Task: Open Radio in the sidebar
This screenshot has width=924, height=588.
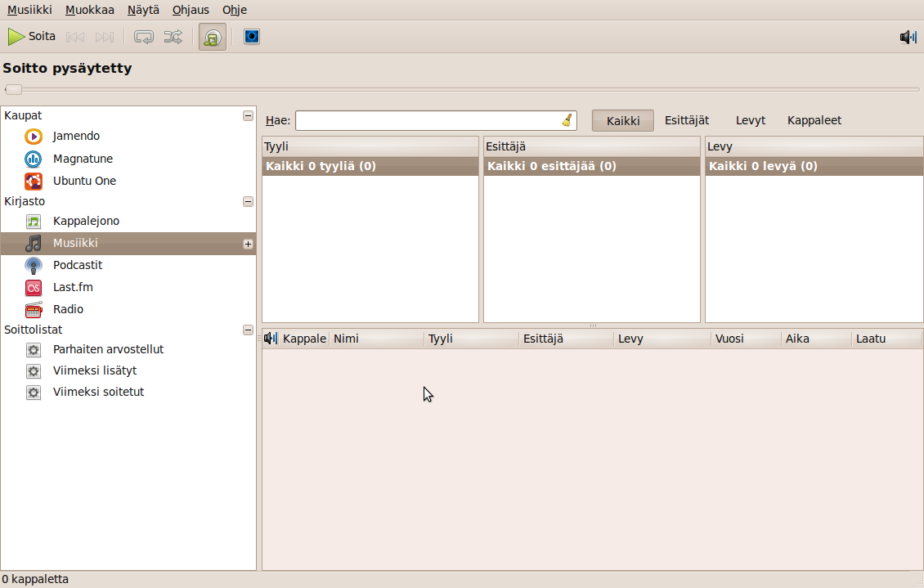Action: tap(68, 309)
